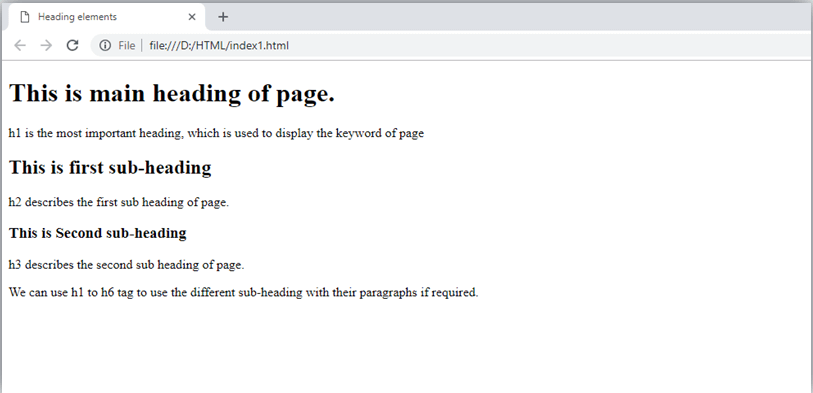Click the This is Second sub-heading title

[97, 233]
